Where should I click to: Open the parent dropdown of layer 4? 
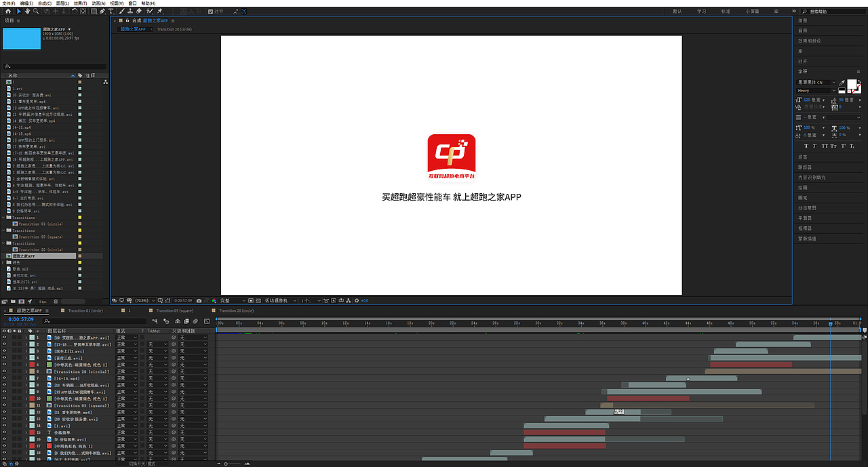pyautogui.click(x=193, y=358)
